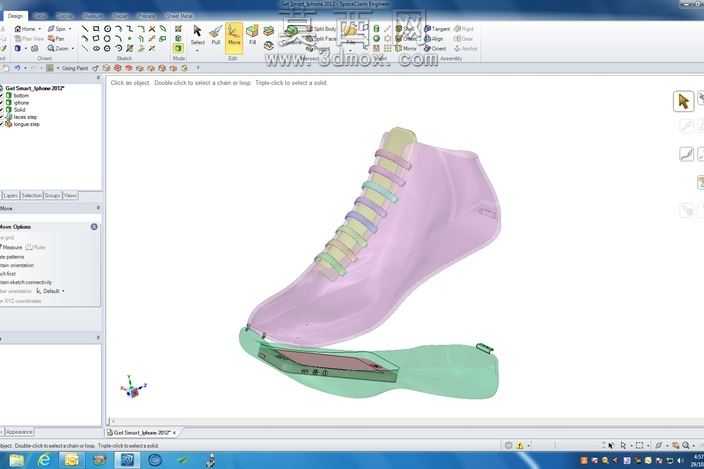Image resolution: width=704 pixels, height=469 pixels.
Task: Open Internet Explorer from the taskbar
Action: [x=44, y=460]
